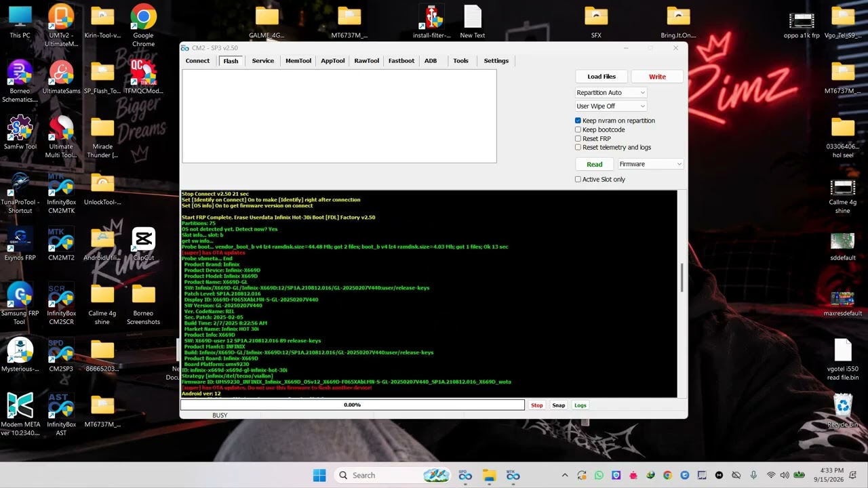The image size is (868, 488).
Task: Open the UnlockTool folder on desktop
Action: [102, 188]
